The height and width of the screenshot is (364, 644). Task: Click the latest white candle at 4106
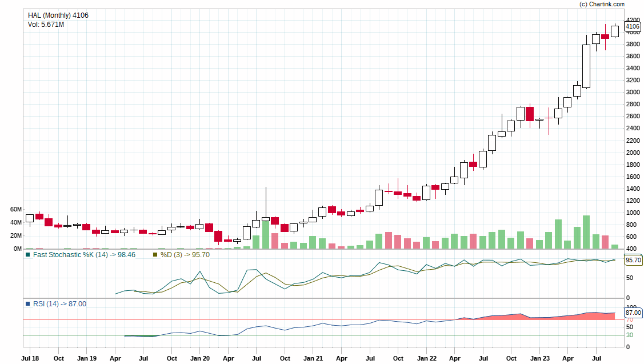pyautogui.click(x=615, y=31)
